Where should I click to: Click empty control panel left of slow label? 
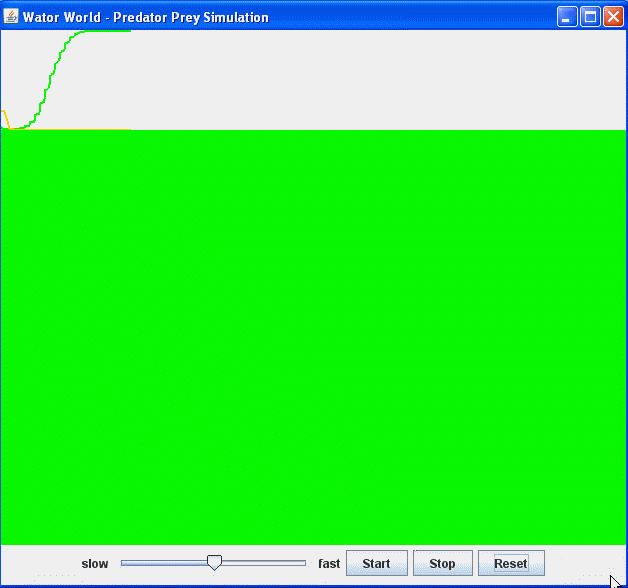pyautogui.click(x=40, y=564)
